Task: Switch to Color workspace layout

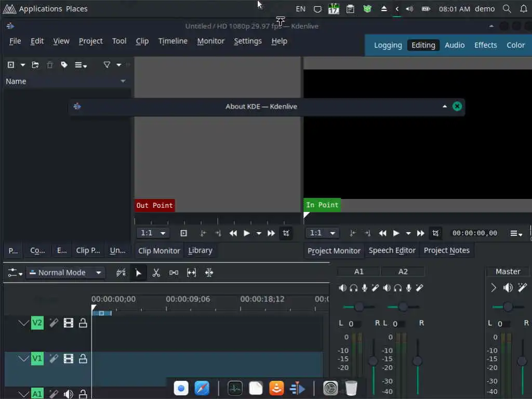Action: point(515,45)
